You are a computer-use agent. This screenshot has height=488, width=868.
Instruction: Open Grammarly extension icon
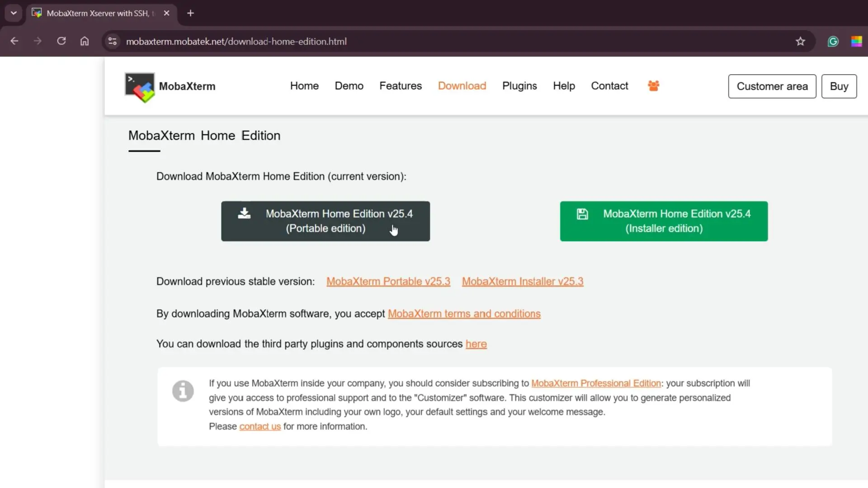point(833,42)
